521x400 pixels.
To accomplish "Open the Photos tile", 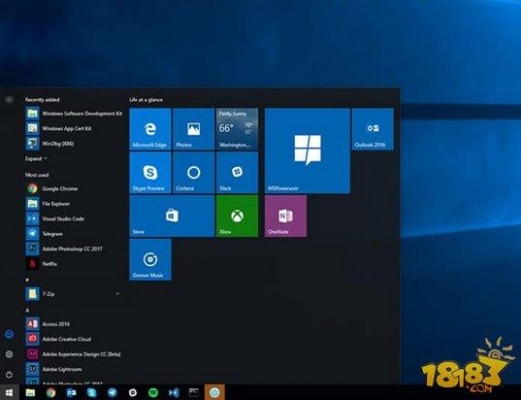I will [194, 129].
